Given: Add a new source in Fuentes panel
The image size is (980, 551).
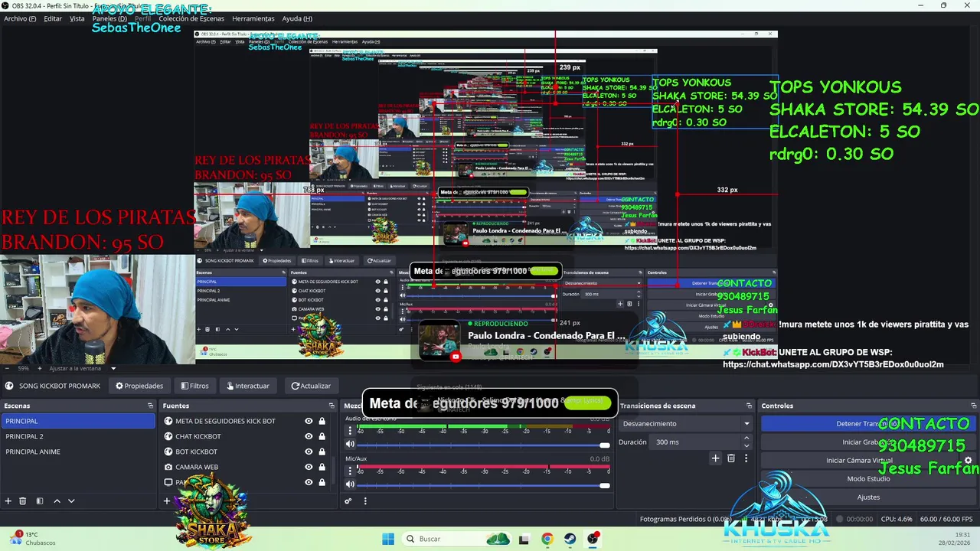Looking at the screenshot, I should point(167,501).
